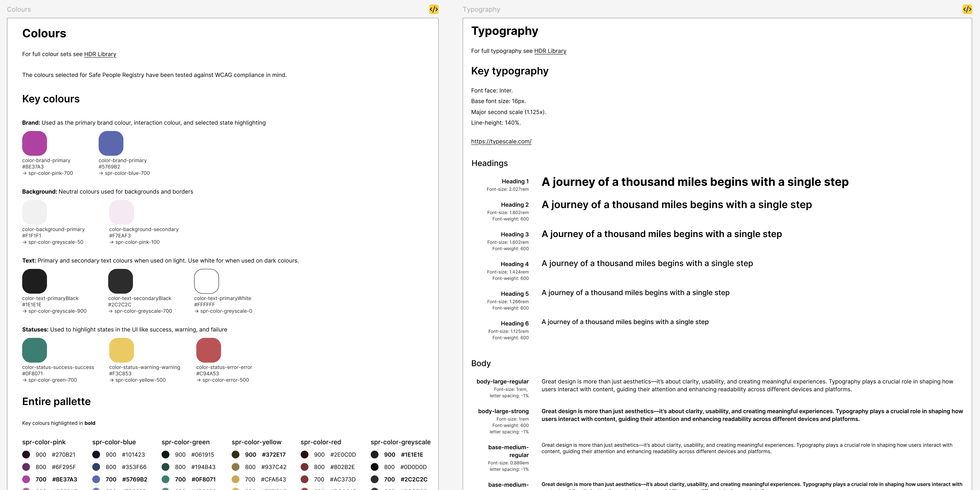Click the 'Heading 3' label
The width and height of the screenshot is (980, 490).
[515, 234]
